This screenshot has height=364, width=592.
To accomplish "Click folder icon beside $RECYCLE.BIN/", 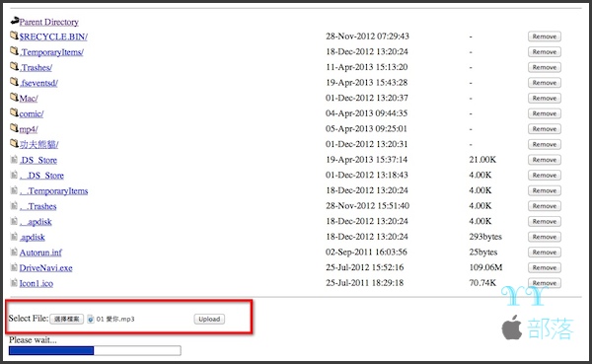I will click(x=14, y=36).
